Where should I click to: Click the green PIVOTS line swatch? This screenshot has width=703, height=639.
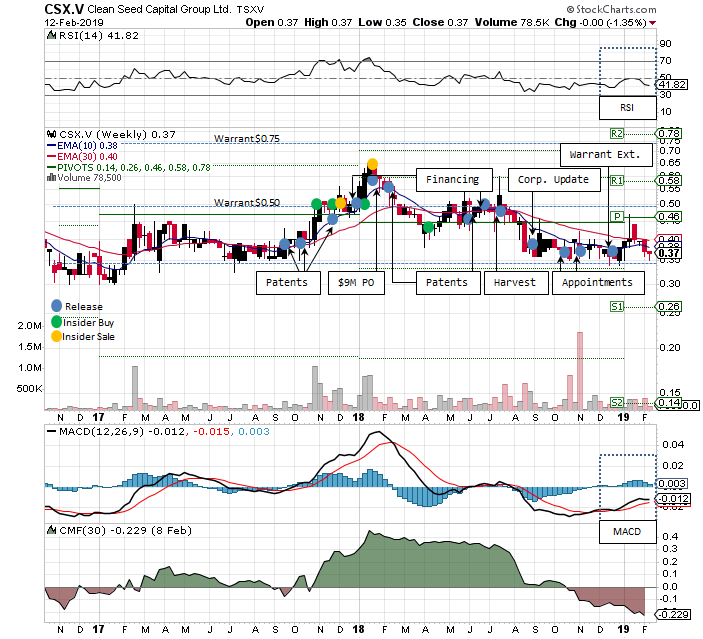[x=51, y=167]
